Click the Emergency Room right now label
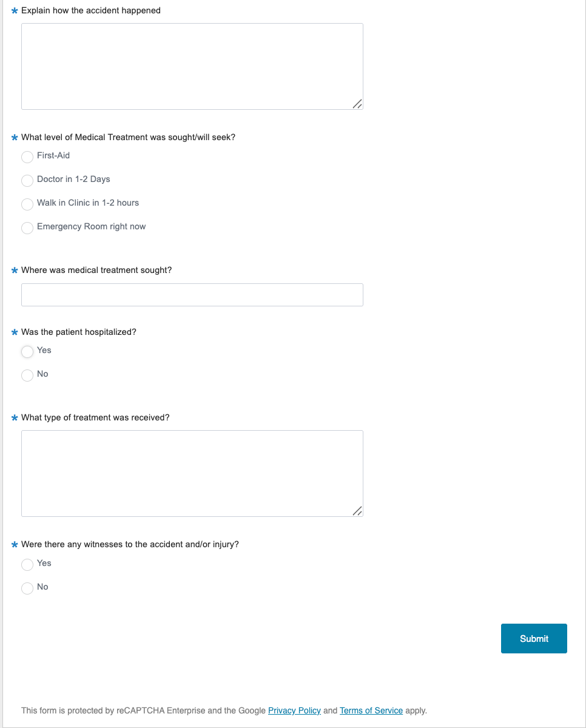The image size is (586, 728). [92, 226]
